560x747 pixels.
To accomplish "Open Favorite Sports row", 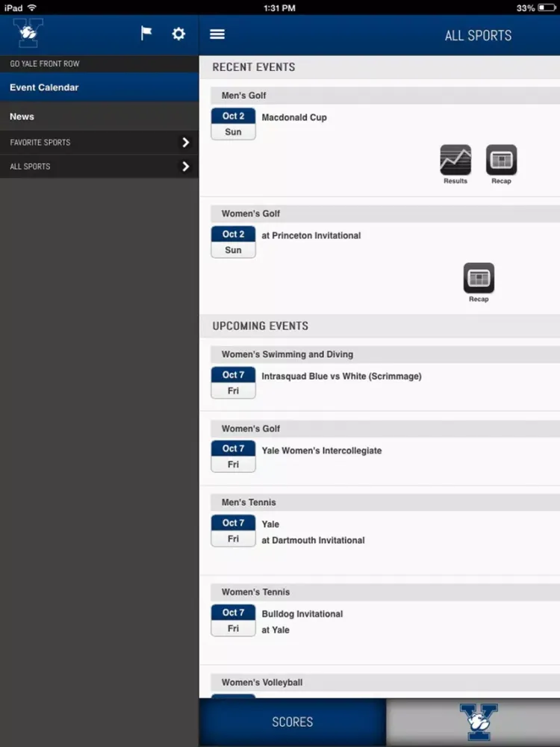I will click(99, 143).
